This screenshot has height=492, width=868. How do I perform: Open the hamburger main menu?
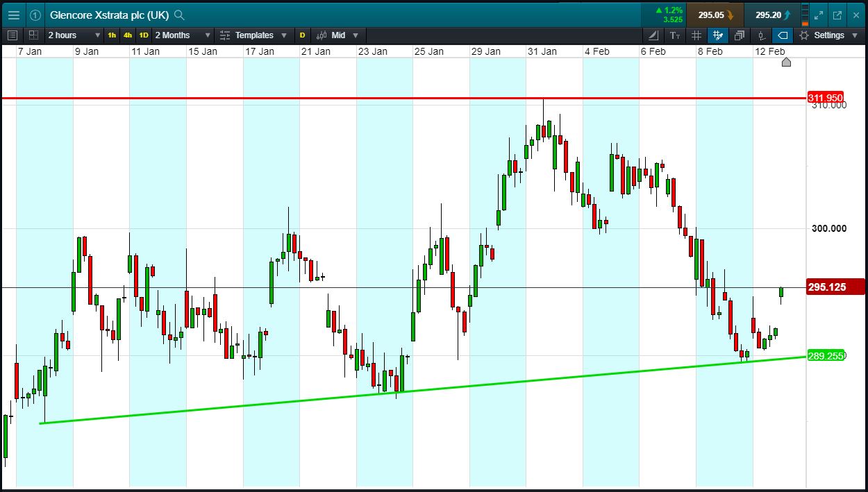click(x=14, y=15)
